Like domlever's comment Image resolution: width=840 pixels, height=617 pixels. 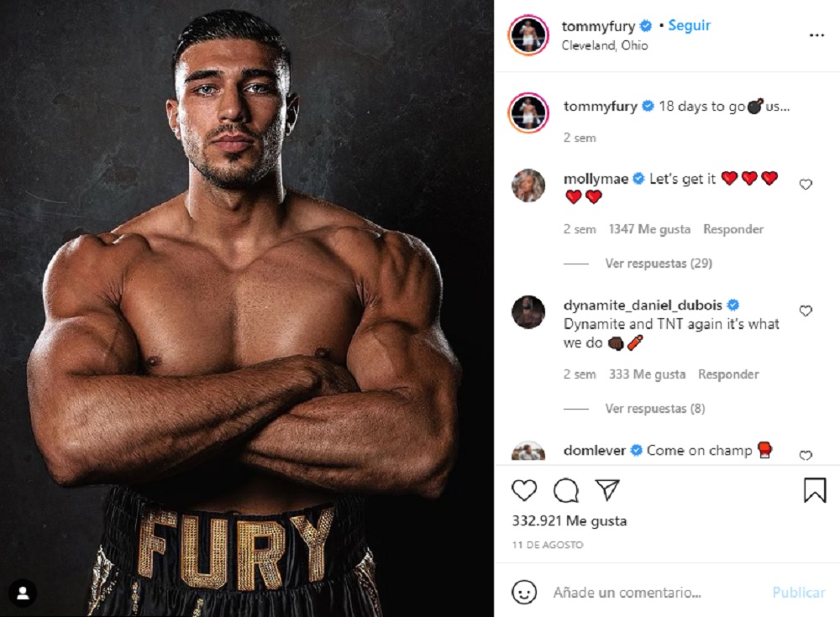[x=806, y=455]
